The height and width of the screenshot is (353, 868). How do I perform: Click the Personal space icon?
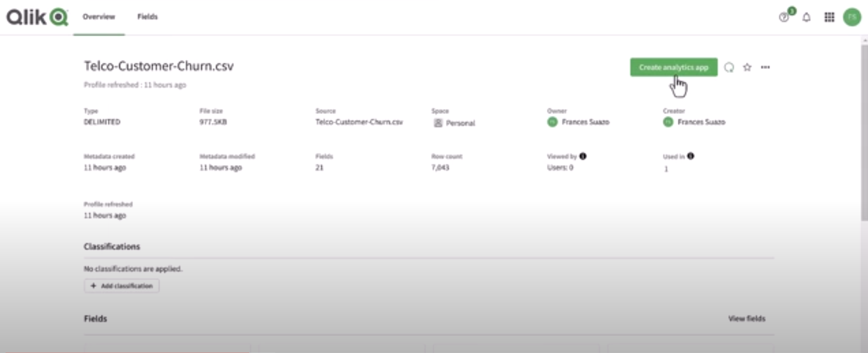[438, 123]
